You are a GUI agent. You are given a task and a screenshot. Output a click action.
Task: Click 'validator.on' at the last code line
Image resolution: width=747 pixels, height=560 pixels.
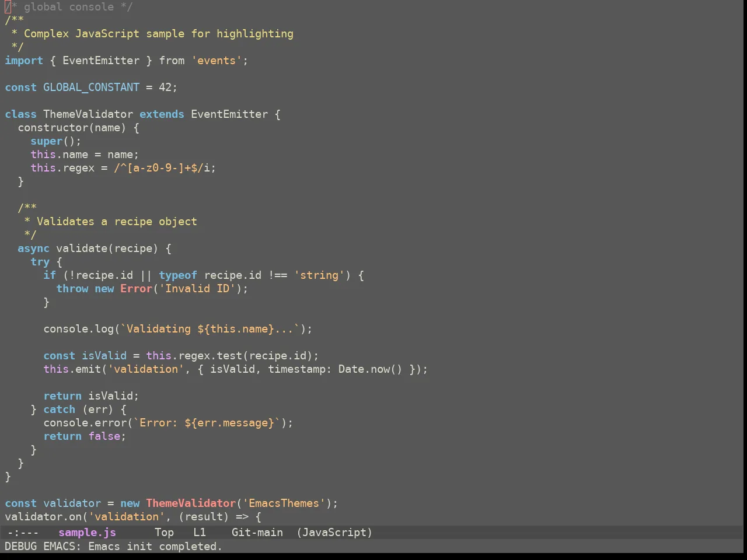pos(43,517)
